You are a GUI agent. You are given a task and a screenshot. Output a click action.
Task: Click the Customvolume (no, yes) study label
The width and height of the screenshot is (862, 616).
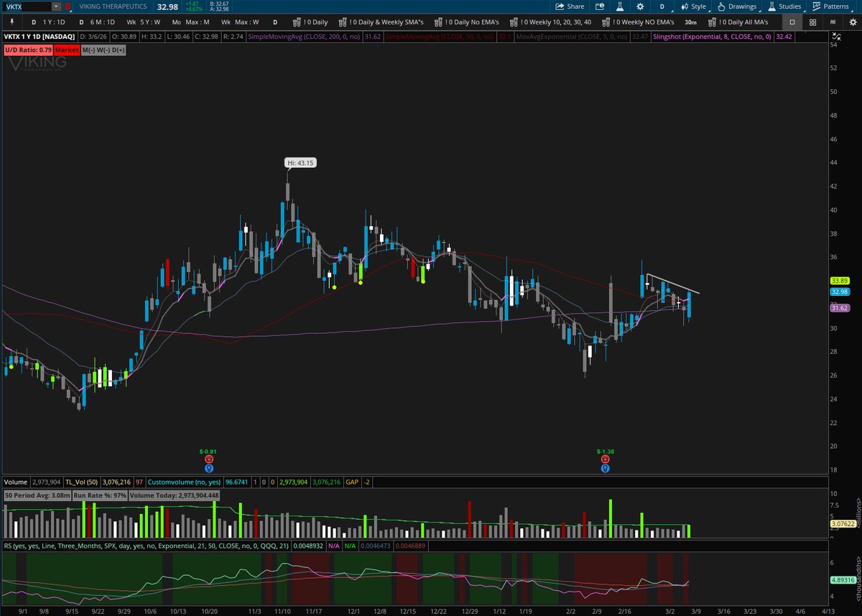pos(183,482)
